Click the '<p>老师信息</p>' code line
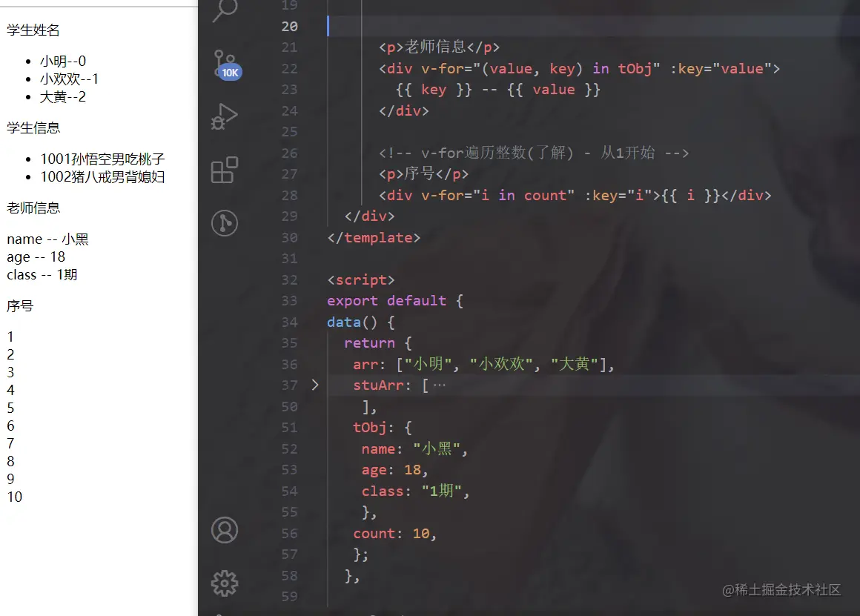 (439, 47)
